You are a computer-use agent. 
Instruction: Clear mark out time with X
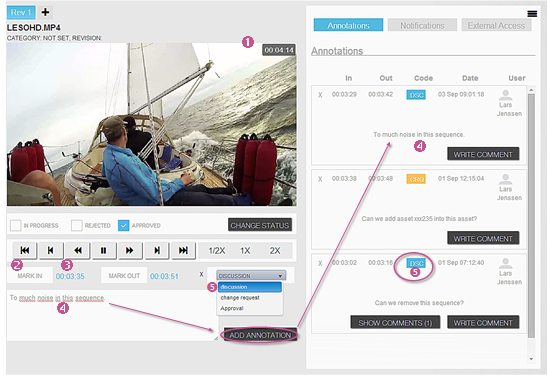(201, 275)
